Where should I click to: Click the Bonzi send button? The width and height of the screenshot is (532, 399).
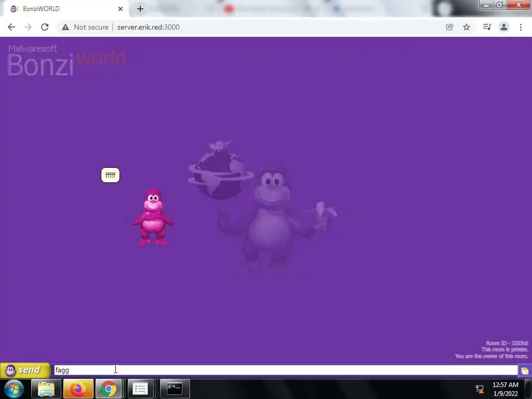pos(25,370)
